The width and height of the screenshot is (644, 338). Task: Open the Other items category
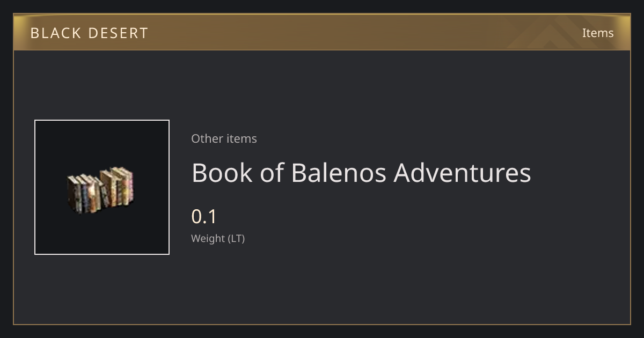(x=224, y=138)
